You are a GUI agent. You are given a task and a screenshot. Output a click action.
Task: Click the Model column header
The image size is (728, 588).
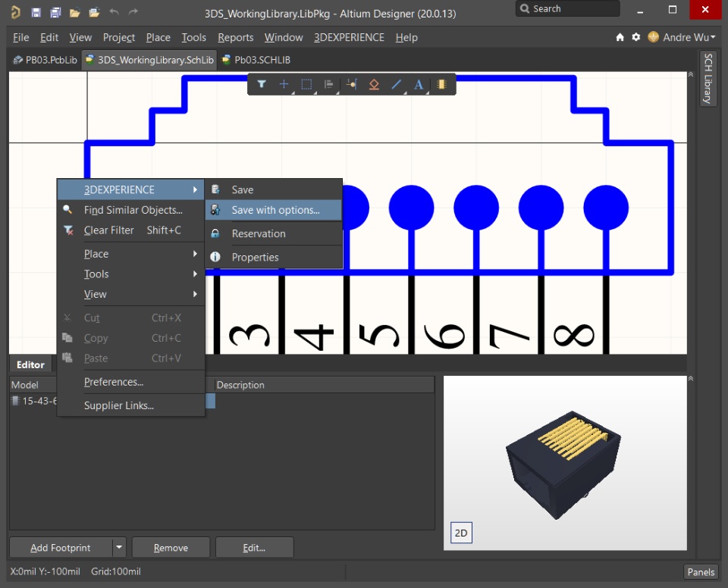(x=33, y=385)
